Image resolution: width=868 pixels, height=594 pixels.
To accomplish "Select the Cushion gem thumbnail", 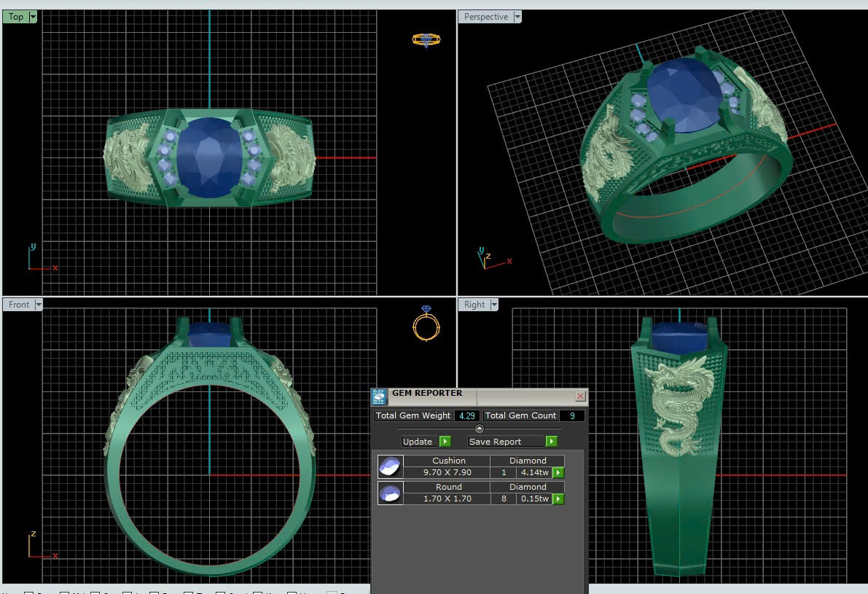I will point(390,466).
